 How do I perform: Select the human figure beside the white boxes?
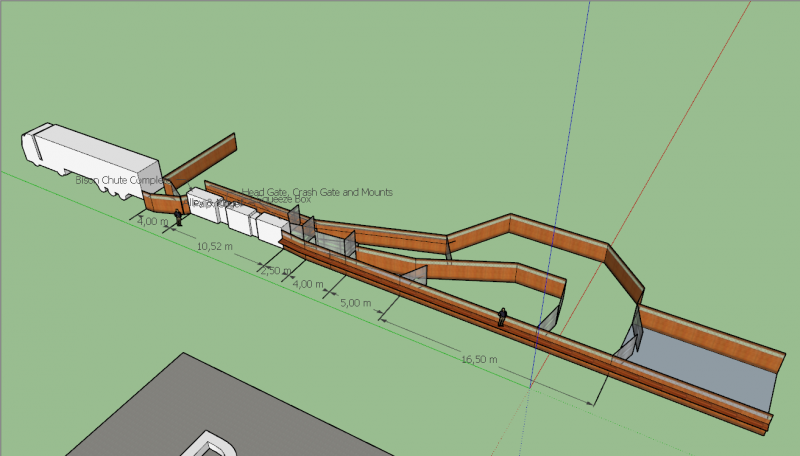point(178,217)
